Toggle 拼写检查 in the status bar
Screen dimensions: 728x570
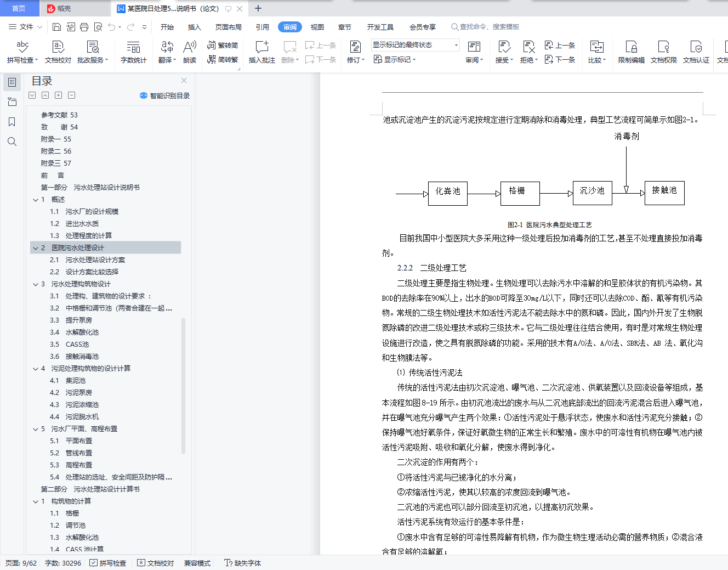tap(108, 563)
